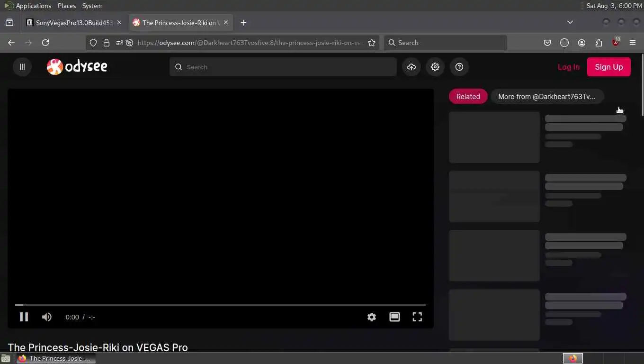Open Odysee settings gear in header
The height and width of the screenshot is (364, 644).
click(435, 67)
